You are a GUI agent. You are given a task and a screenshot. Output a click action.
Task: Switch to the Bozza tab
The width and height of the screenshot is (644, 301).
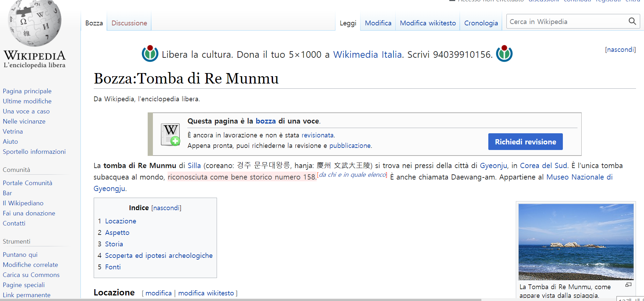point(94,23)
